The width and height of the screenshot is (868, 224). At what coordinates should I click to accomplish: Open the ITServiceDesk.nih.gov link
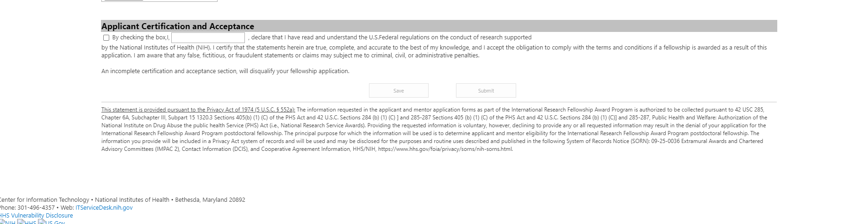click(104, 208)
